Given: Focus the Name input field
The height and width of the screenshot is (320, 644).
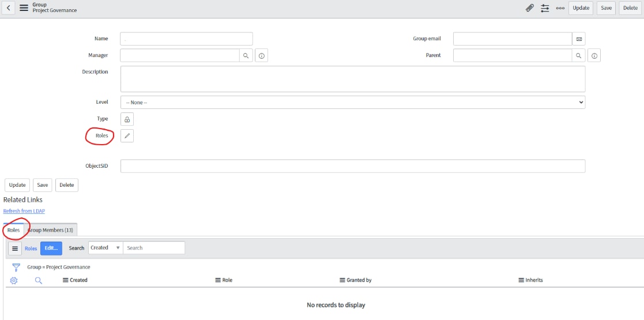Looking at the screenshot, I should click(186, 39).
